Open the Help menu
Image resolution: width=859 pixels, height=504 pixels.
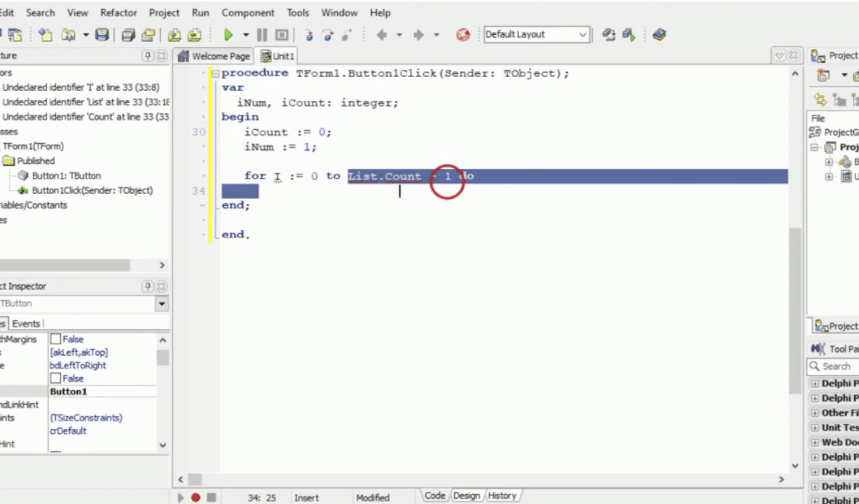point(380,12)
